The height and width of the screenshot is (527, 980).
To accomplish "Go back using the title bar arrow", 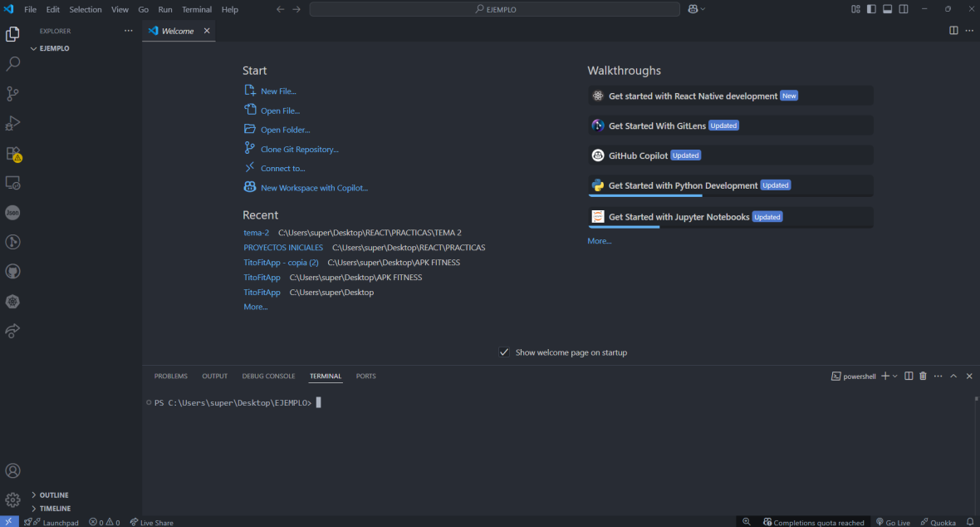I will [x=280, y=9].
